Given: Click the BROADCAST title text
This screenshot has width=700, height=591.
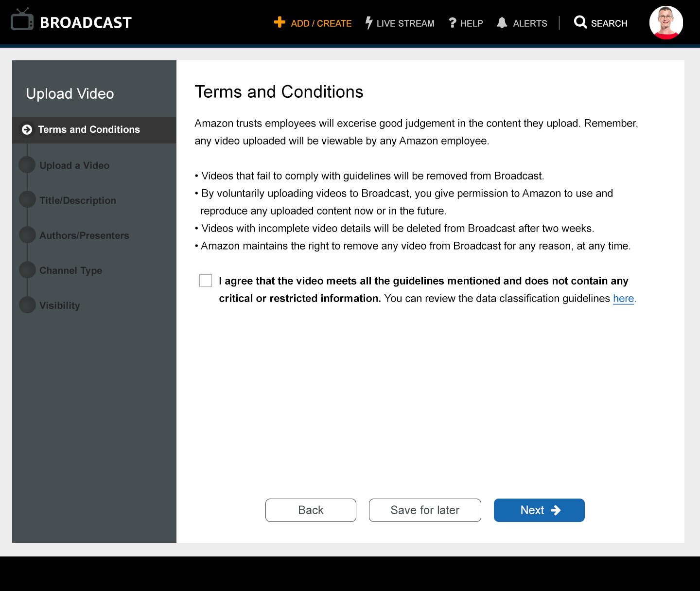Looking at the screenshot, I should coord(86,22).
